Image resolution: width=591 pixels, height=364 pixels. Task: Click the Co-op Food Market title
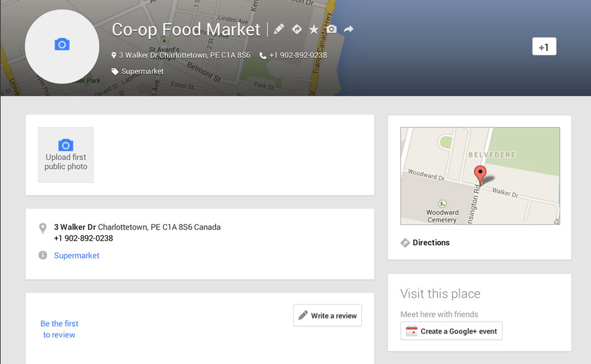tap(186, 30)
